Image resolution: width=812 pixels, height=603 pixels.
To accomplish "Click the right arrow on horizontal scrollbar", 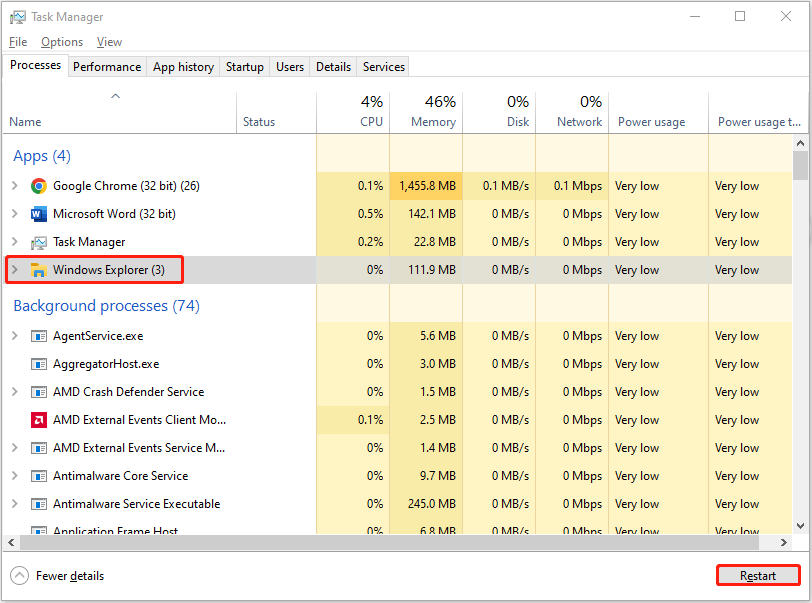I will [785, 542].
